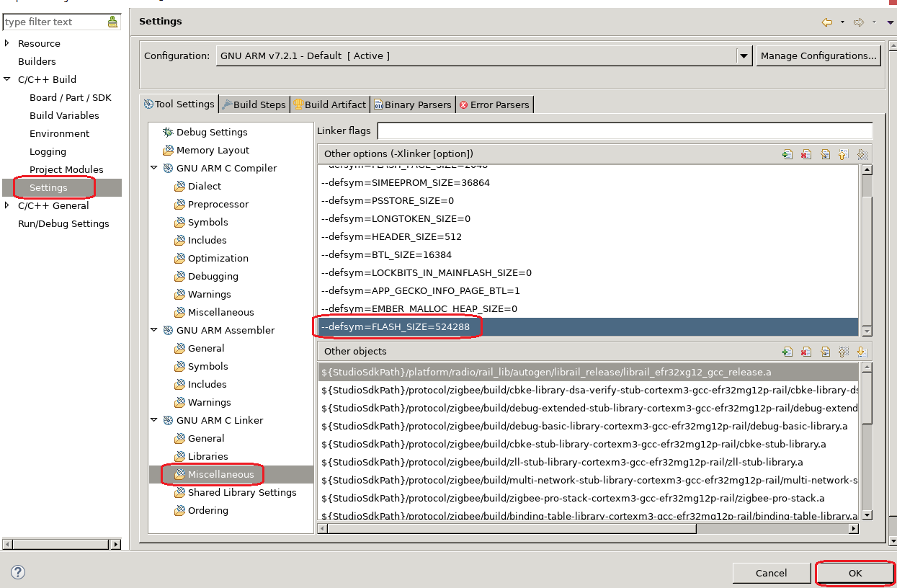Open forward navigation history dropdown arrow
The width and height of the screenshot is (897, 588).
click(874, 22)
